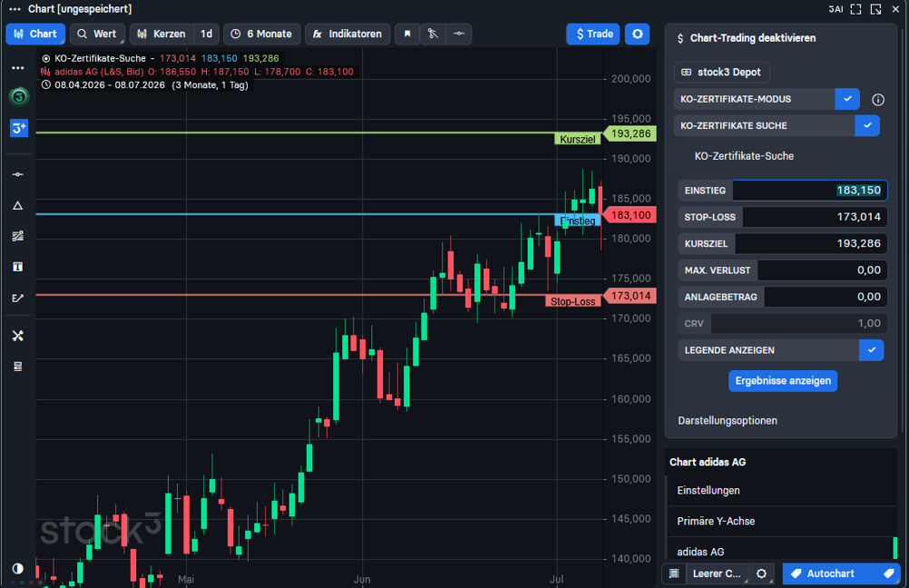The width and height of the screenshot is (909, 588).
Task: Select the arrow label drawing tool
Action: pos(18,298)
